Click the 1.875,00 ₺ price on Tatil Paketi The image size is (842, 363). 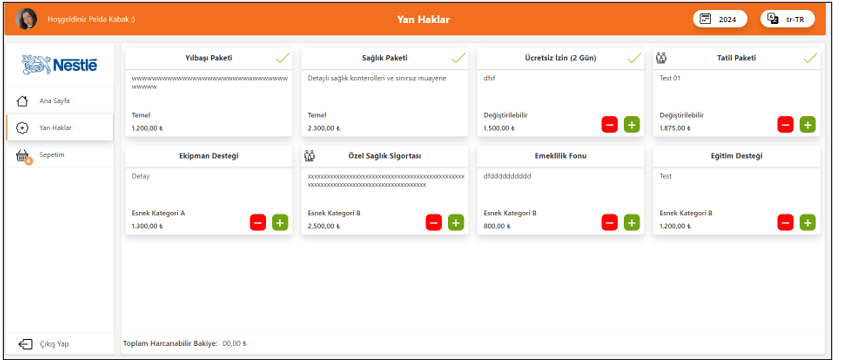pyautogui.click(x=676, y=128)
